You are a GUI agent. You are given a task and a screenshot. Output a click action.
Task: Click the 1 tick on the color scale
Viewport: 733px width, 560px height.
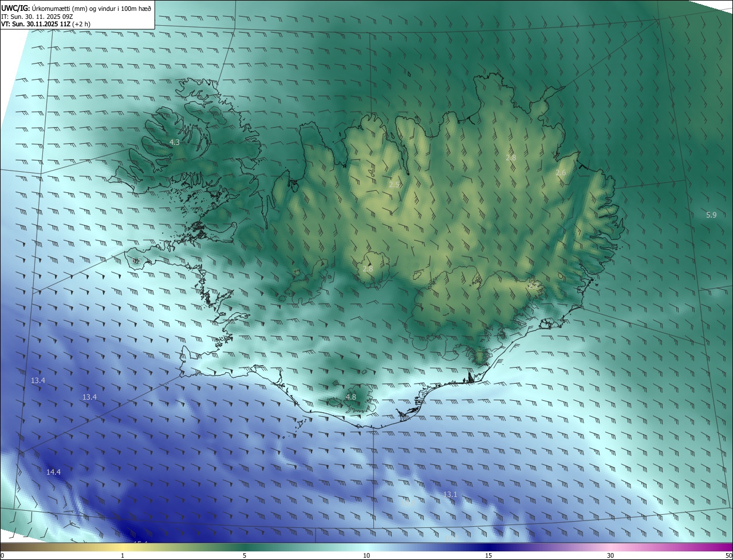pos(123,555)
